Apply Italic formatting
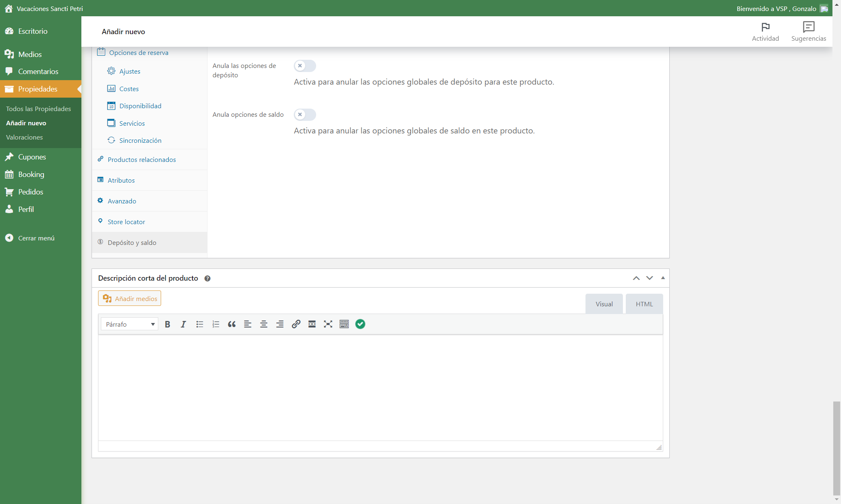Viewport: 841px width, 504px height. click(x=183, y=324)
